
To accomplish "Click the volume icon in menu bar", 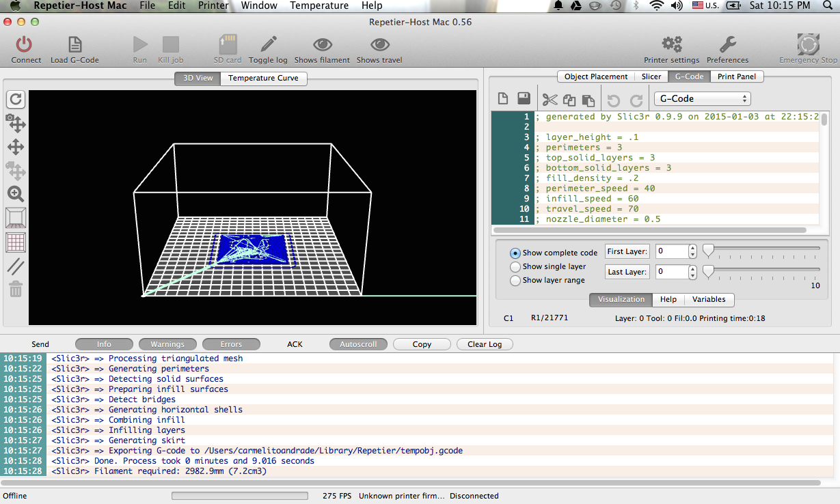I will pyautogui.click(x=677, y=5).
